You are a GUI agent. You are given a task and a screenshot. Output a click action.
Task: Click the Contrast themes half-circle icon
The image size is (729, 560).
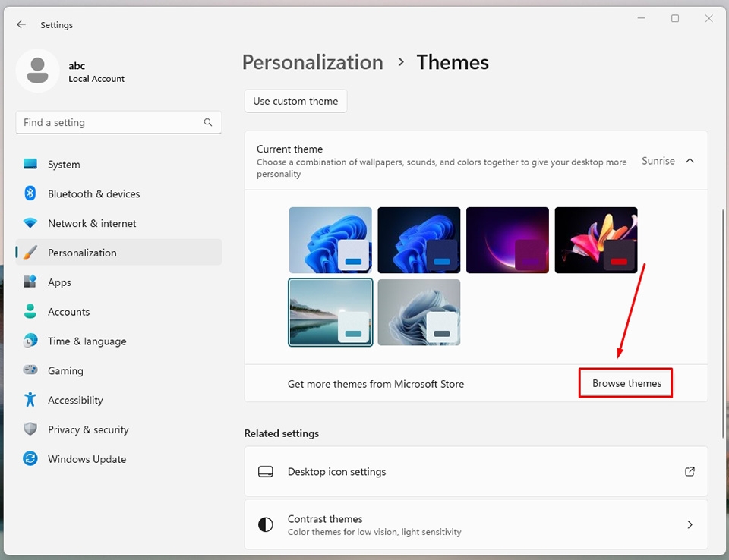266,524
